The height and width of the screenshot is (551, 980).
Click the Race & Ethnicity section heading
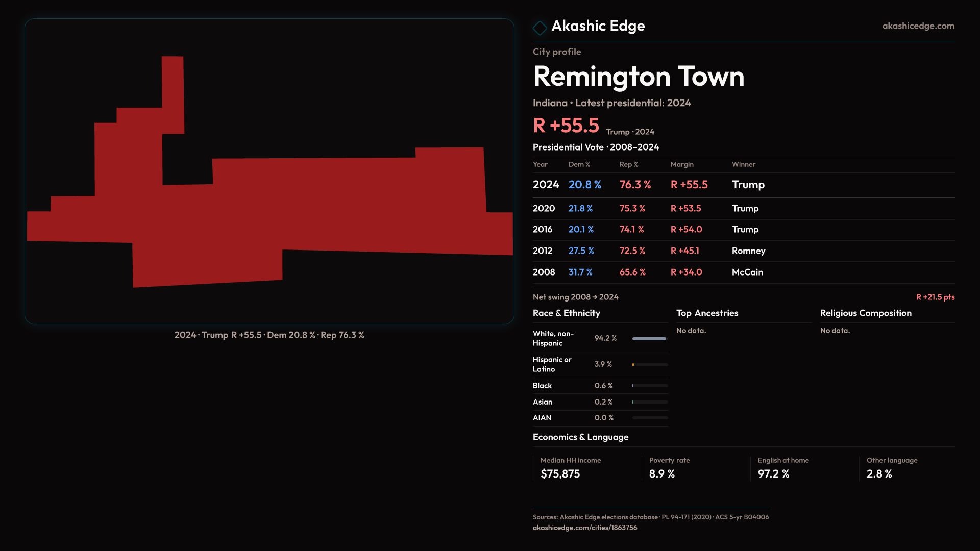click(x=566, y=313)
